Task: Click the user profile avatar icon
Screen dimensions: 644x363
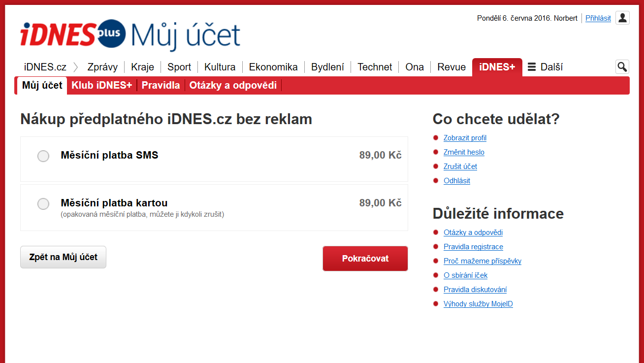Action: pos(622,18)
